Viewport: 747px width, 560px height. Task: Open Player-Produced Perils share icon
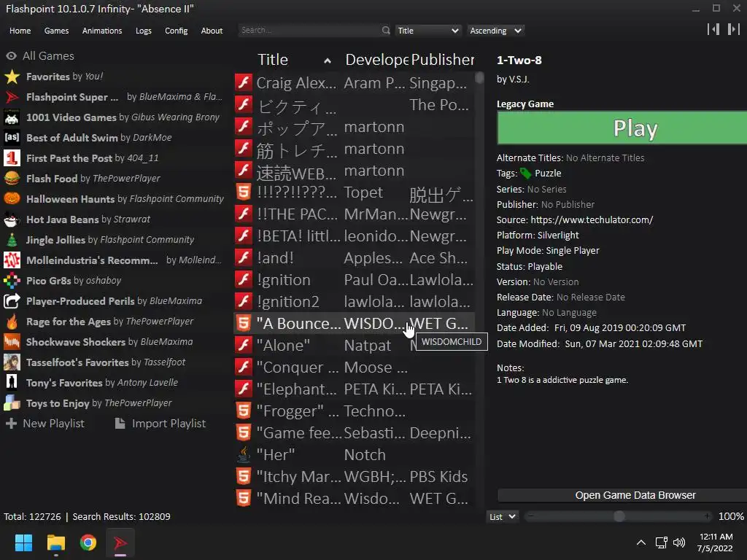12,301
